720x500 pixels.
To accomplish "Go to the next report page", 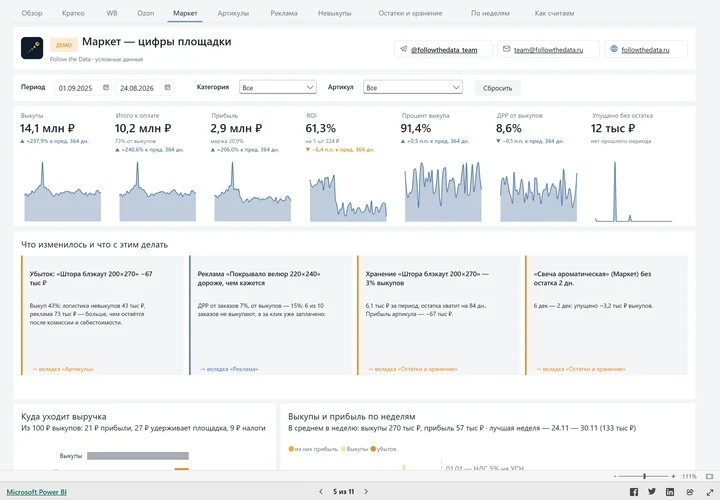I will [366, 491].
